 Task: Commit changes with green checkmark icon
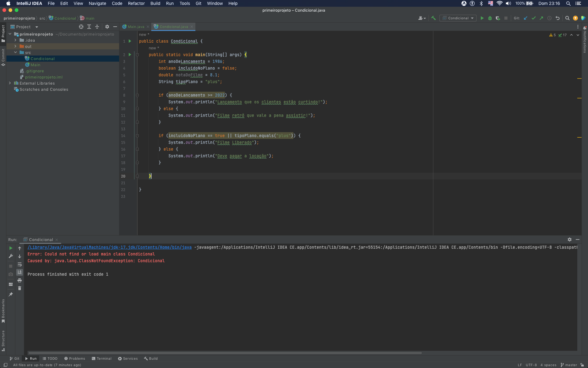pyautogui.click(x=533, y=18)
